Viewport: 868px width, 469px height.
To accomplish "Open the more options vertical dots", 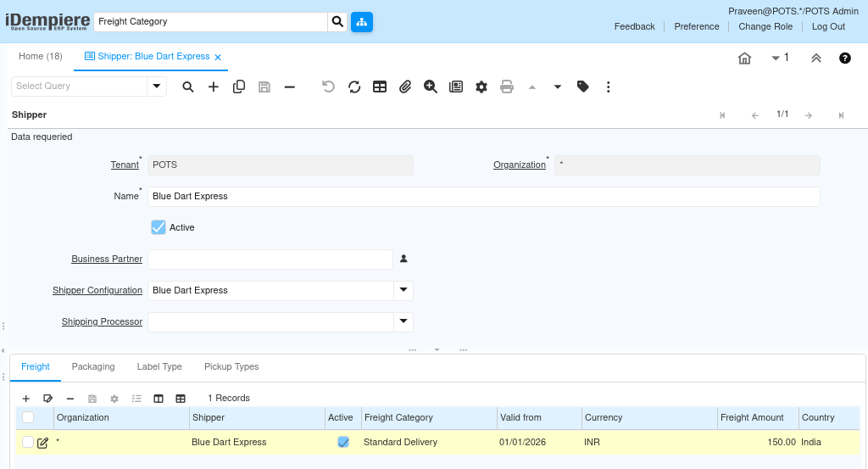I will click(x=609, y=87).
